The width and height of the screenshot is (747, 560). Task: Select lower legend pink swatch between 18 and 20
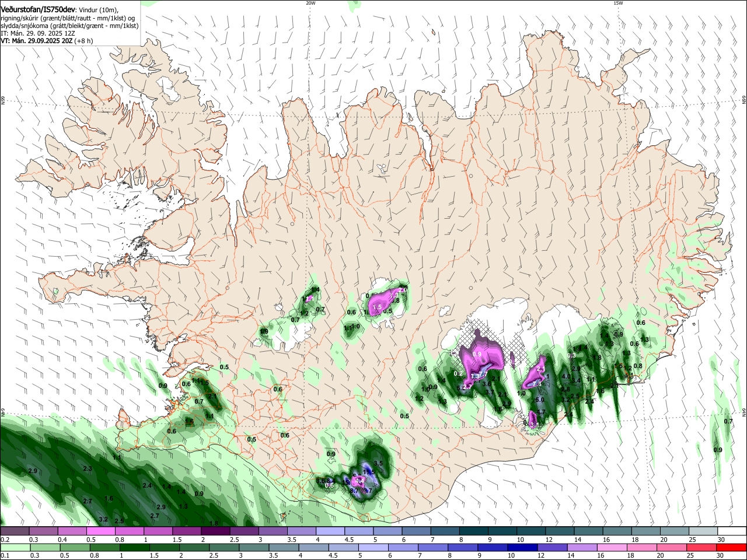[x=644, y=547]
